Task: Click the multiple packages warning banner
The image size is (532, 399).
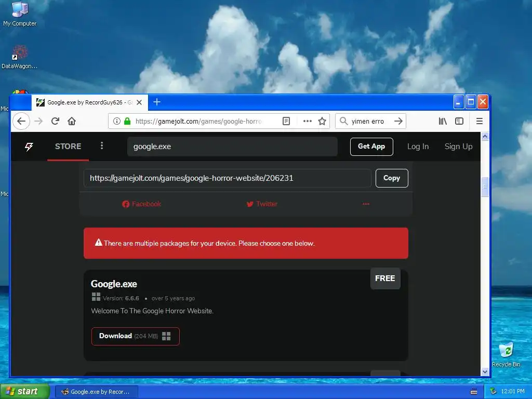Action: coord(246,243)
